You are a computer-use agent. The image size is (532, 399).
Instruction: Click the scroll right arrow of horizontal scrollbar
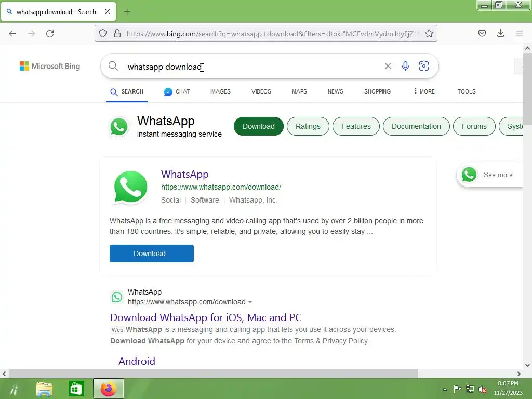519,374
